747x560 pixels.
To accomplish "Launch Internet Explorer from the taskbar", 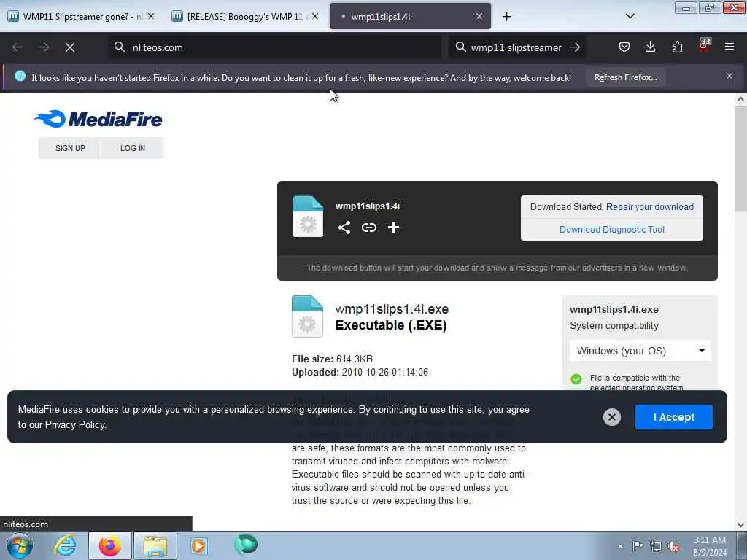I will [65, 545].
